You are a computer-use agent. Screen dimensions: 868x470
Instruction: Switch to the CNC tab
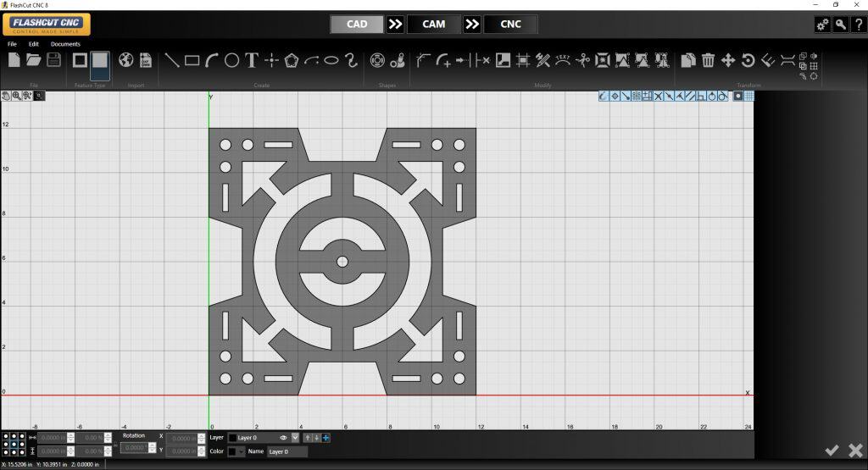pos(510,25)
